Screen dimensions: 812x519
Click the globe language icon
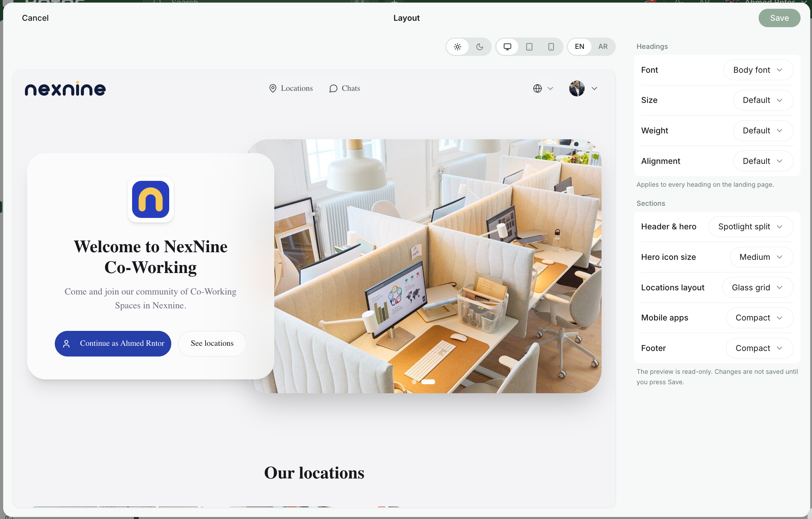click(x=537, y=89)
